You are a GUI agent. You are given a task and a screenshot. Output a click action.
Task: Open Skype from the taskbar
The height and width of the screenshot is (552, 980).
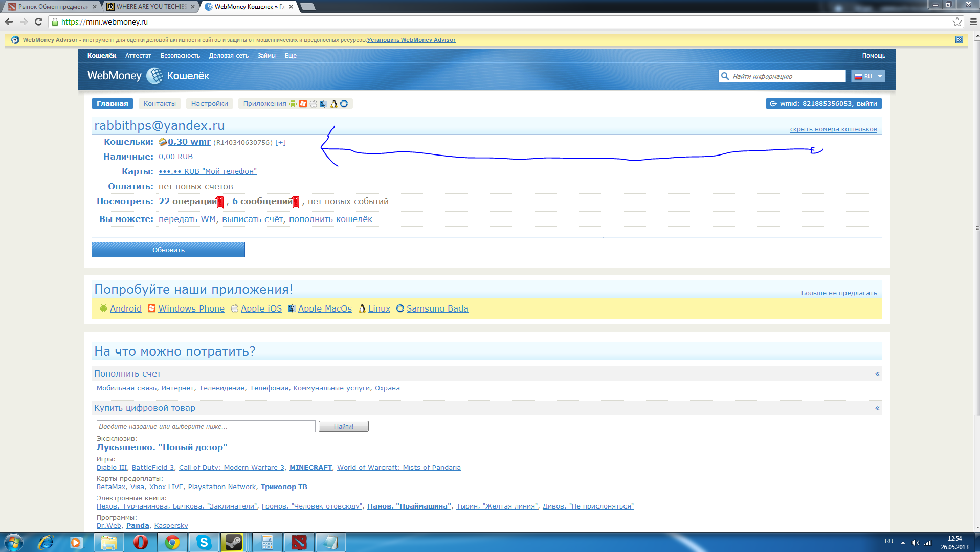tap(204, 542)
